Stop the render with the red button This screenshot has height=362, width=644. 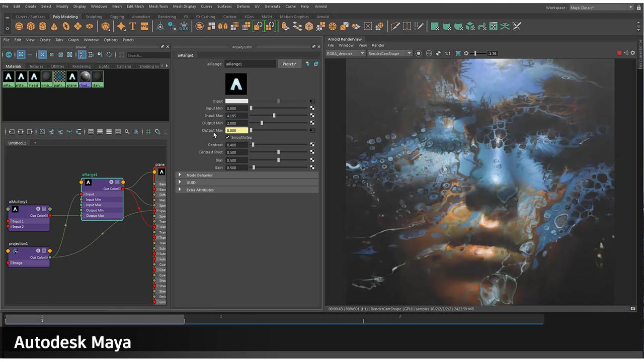[619, 53]
